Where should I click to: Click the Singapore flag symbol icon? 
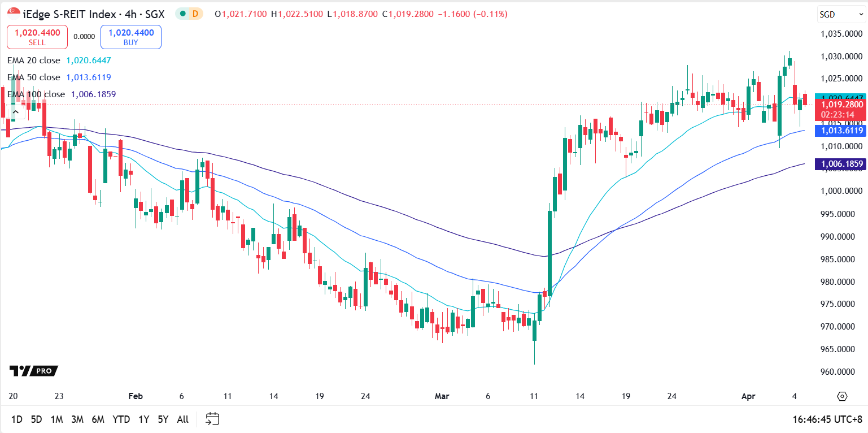point(14,14)
